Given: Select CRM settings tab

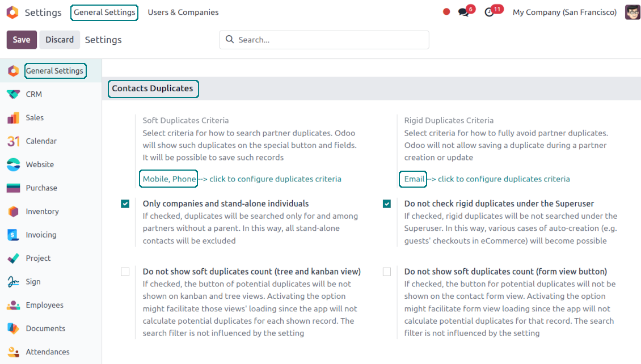Looking at the screenshot, I should coord(34,94).
